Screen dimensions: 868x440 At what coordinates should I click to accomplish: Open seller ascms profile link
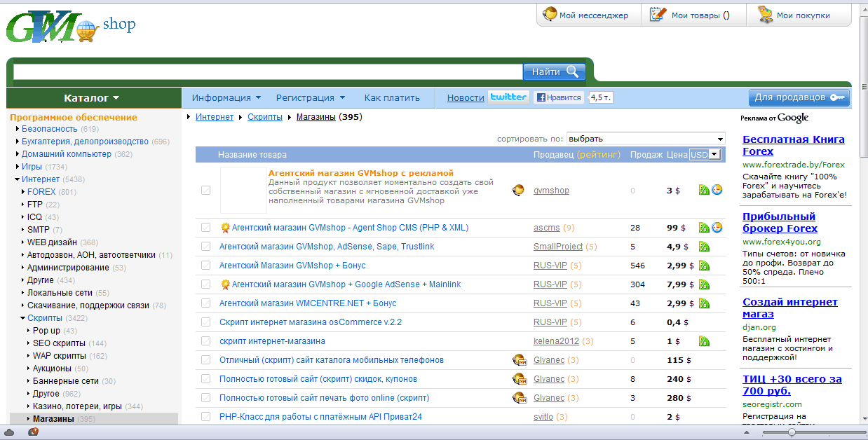[547, 228]
